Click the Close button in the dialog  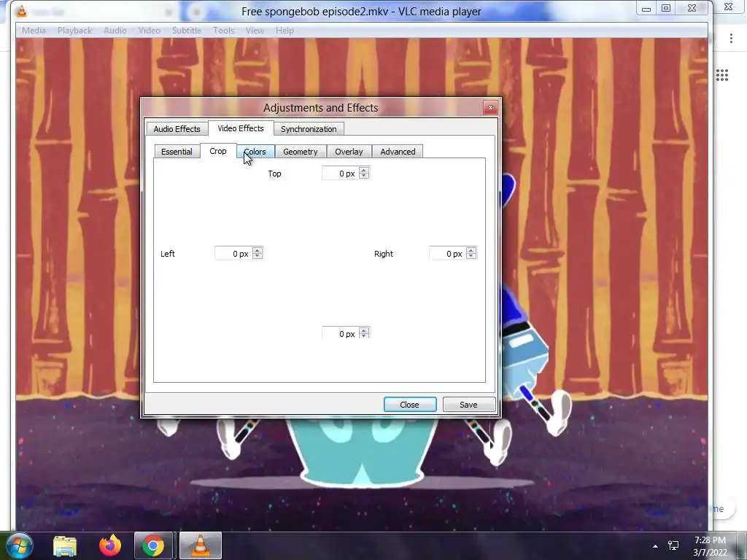pos(410,404)
